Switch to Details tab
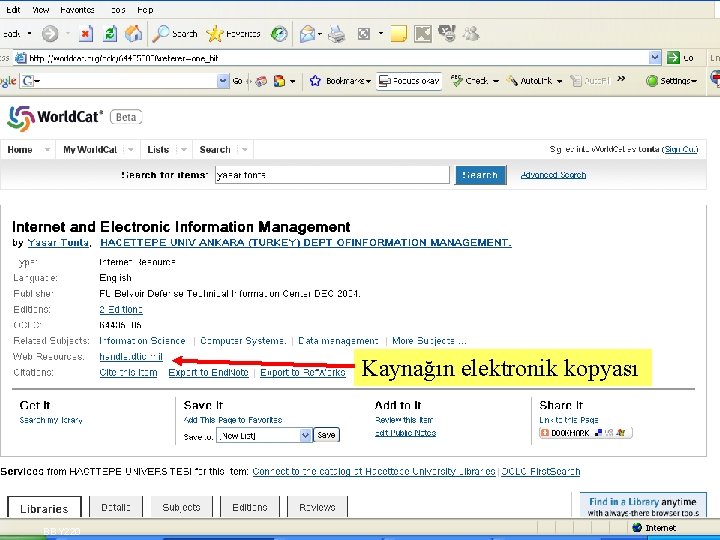Image resolution: width=720 pixels, height=540 pixels. point(116,507)
